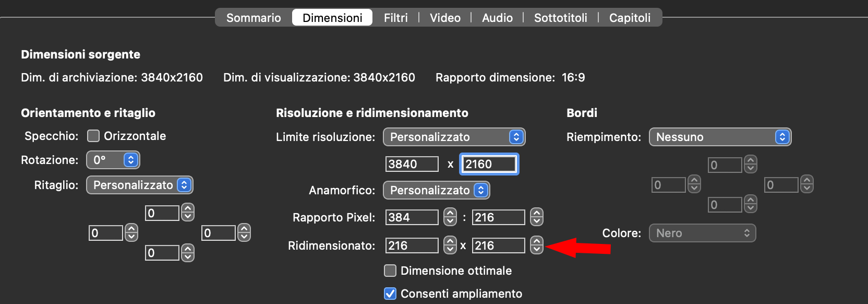Click the Dim. di archiviazione: 3840x2160 text
The height and width of the screenshot is (304, 868).
pyautogui.click(x=112, y=77)
